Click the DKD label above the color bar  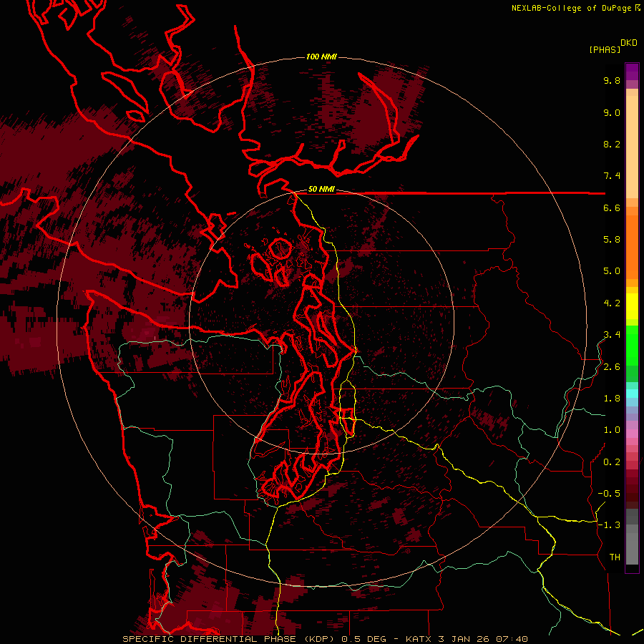pos(629,43)
